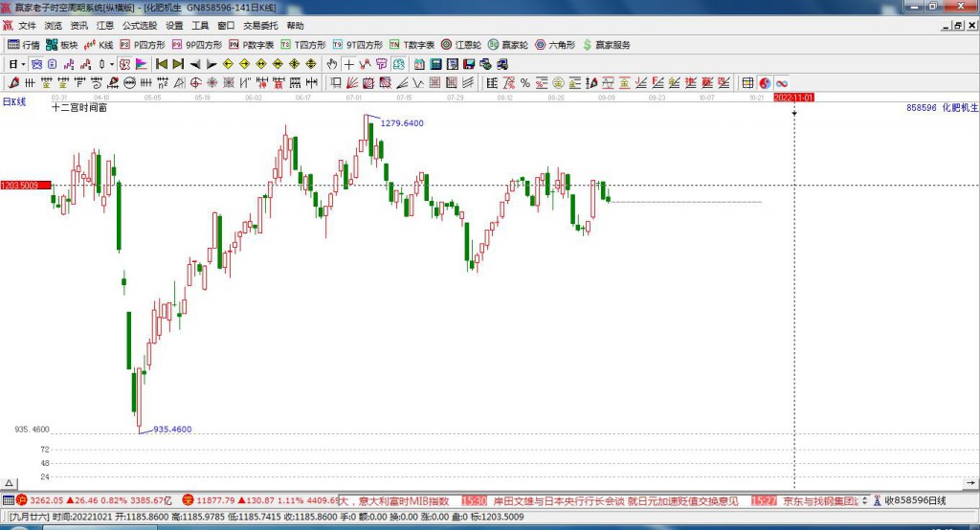Open the 江恩 menu
The width and height of the screenshot is (980, 530).
pyautogui.click(x=105, y=26)
